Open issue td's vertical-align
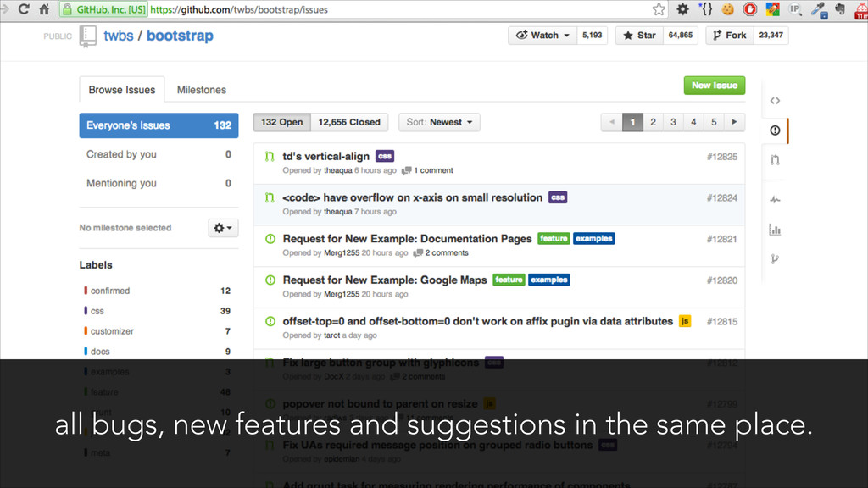This screenshot has width=868, height=488. pos(326,157)
